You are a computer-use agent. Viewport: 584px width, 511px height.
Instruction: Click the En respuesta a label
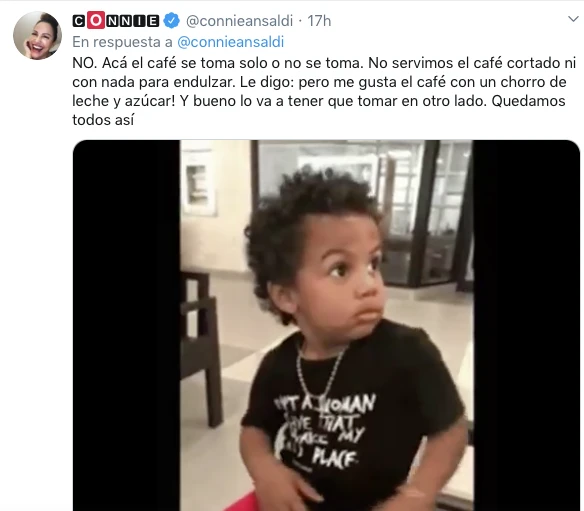point(123,42)
